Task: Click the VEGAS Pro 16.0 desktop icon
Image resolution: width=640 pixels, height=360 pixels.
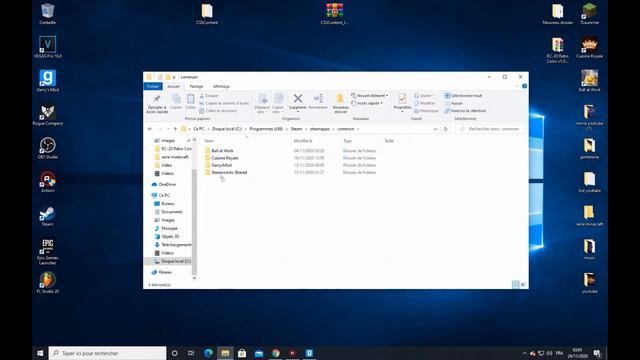Action: (x=48, y=47)
